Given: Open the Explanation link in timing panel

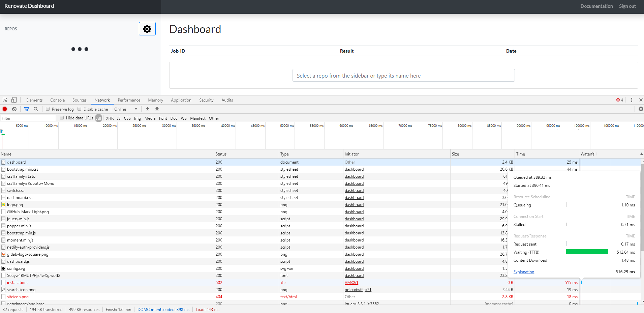Looking at the screenshot, I should click(523, 272).
